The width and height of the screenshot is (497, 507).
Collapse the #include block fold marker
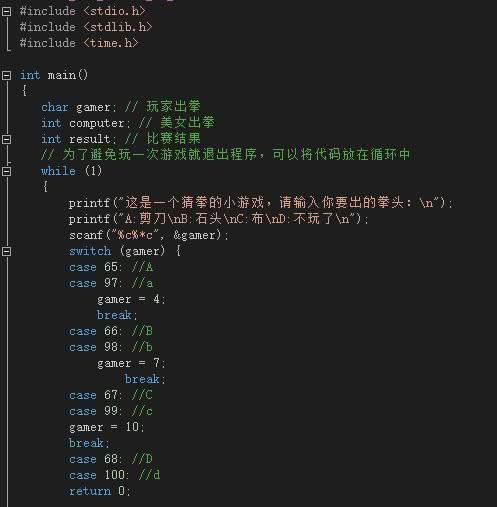pyautogui.click(x=6, y=12)
